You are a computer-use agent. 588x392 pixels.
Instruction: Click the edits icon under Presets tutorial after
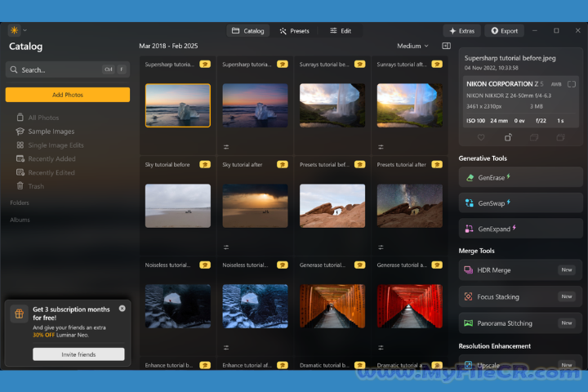pyautogui.click(x=381, y=247)
